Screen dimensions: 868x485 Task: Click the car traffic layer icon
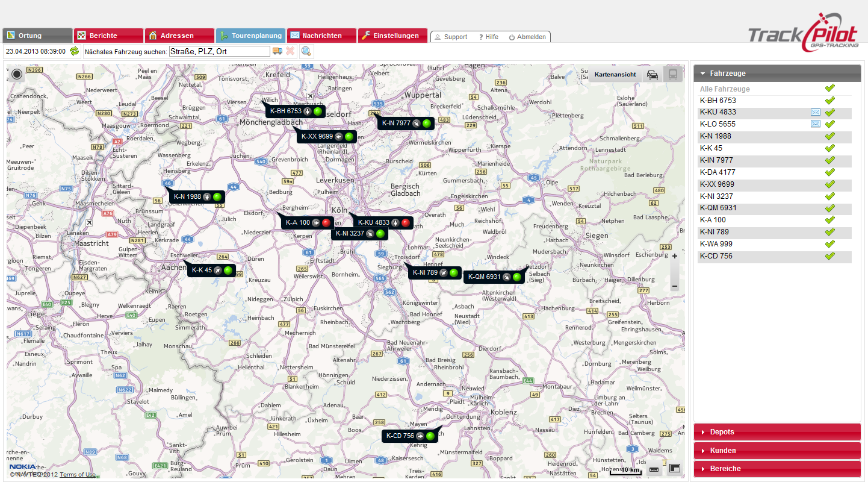652,75
